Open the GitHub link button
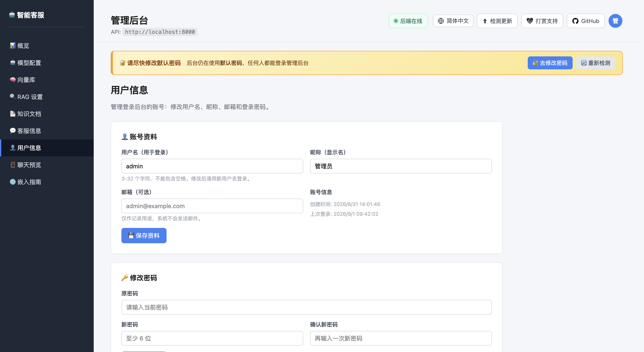644x352 pixels. point(585,21)
